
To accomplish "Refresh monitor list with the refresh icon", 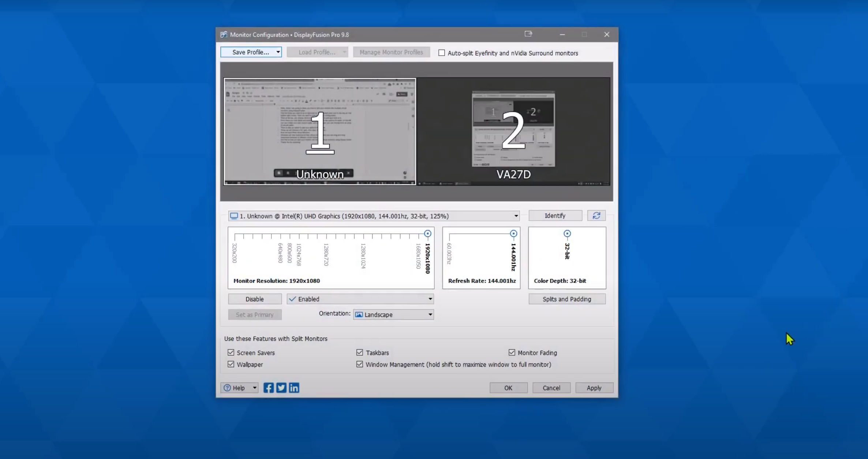I will [x=596, y=216].
